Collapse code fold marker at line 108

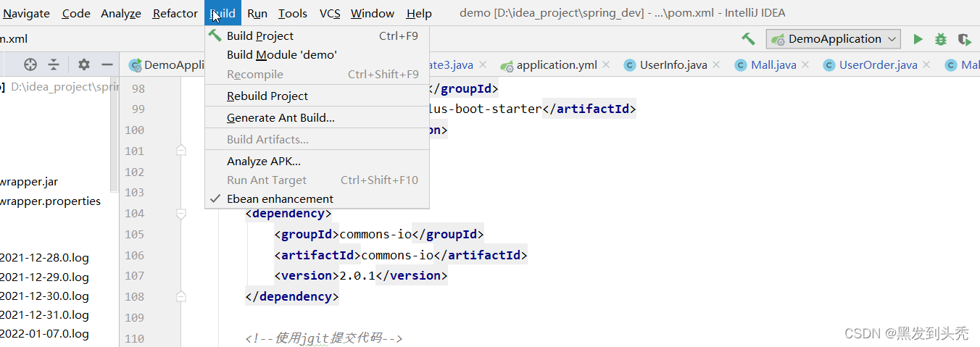[181, 296]
